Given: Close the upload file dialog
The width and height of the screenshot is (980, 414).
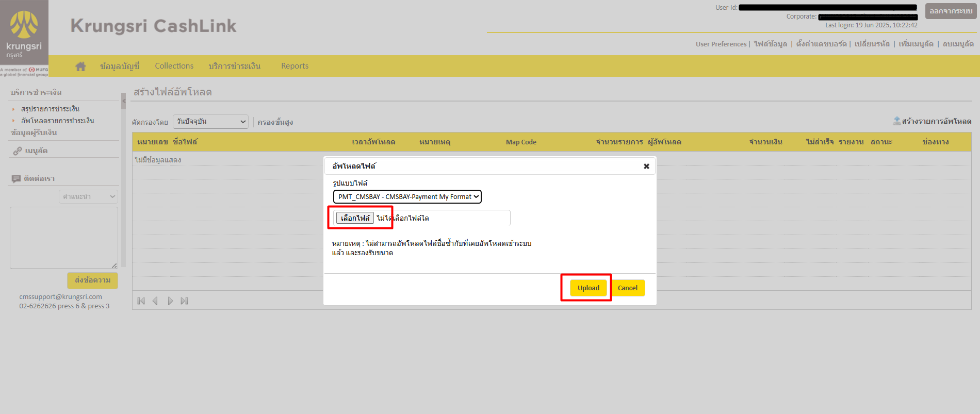Looking at the screenshot, I should pyautogui.click(x=646, y=166).
